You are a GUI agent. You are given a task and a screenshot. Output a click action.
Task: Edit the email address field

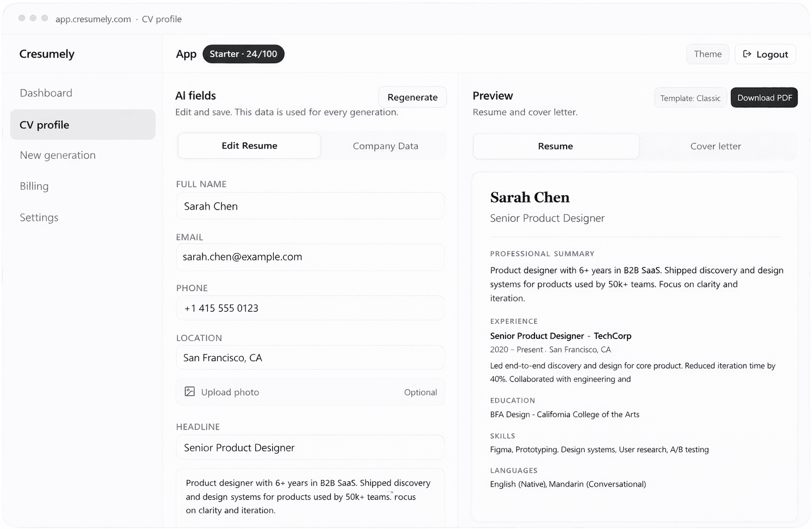310,257
